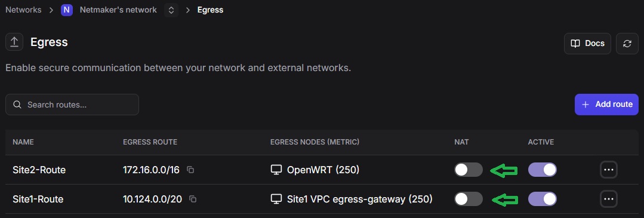Image resolution: width=644 pixels, height=218 pixels.
Task: Open the more options menu for Site1-Route
Action: (608, 199)
